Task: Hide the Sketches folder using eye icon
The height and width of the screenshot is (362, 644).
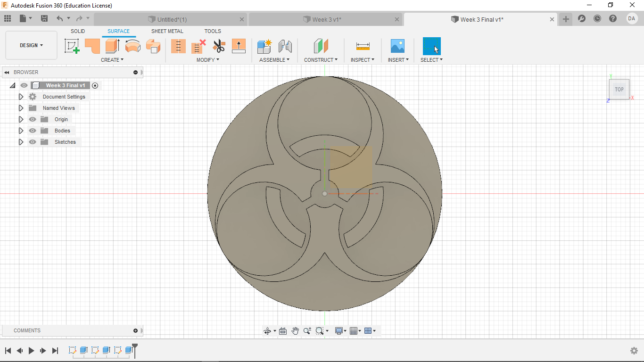Action: 33,142
